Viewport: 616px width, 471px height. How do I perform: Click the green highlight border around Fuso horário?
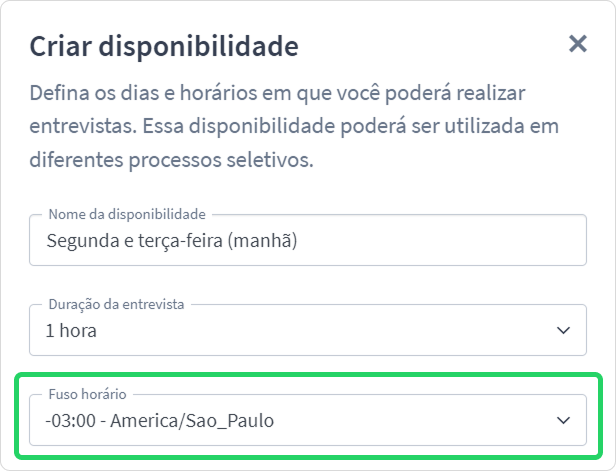tap(308, 375)
